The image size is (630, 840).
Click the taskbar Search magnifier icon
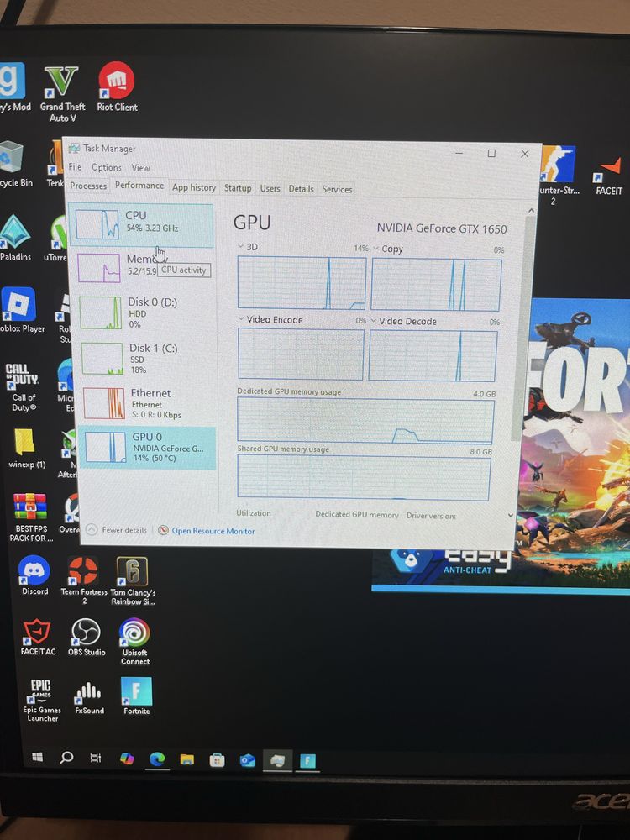pyautogui.click(x=66, y=758)
